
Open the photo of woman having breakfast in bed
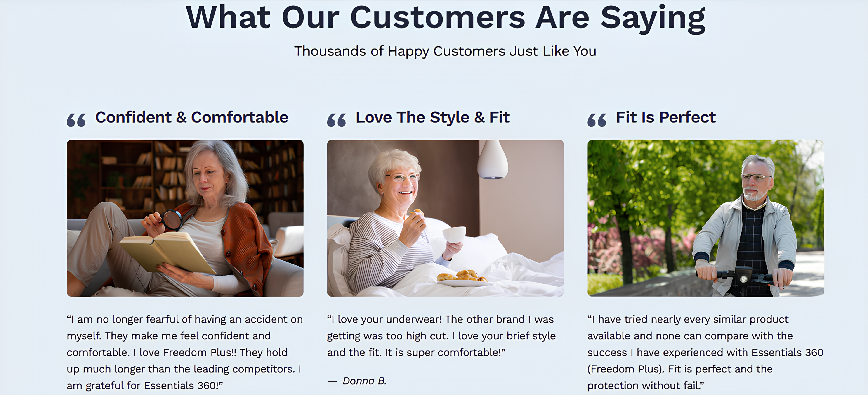pyautogui.click(x=445, y=218)
